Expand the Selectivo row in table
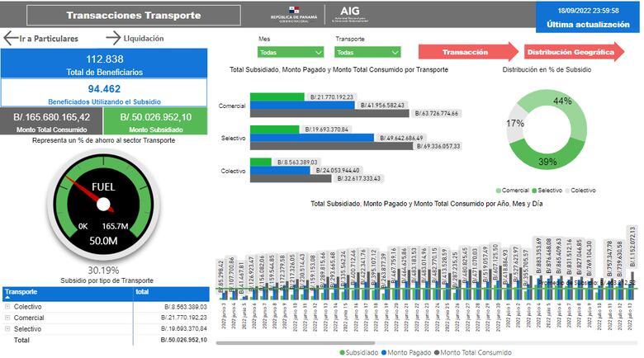Viewport: 644px width, 358px height. pos(7,328)
